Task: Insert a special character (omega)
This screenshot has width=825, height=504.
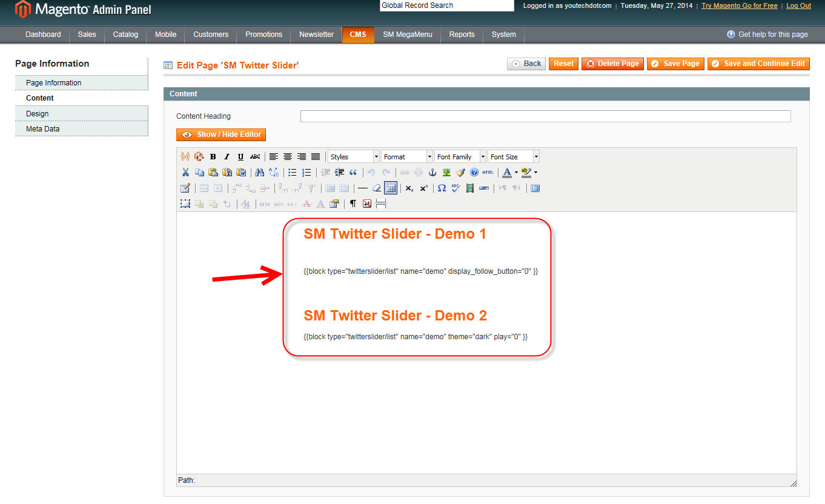Action: [x=442, y=188]
